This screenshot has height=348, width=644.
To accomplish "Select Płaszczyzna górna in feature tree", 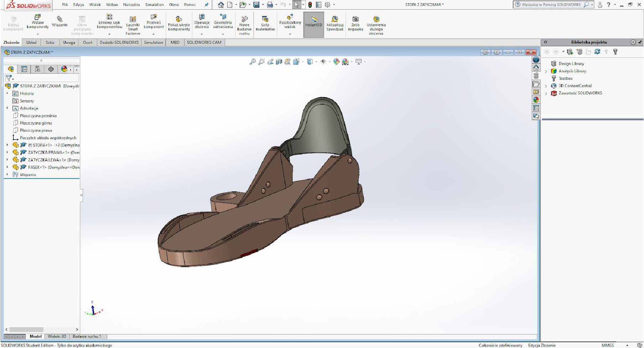I will pyautogui.click(x=36, y=123).
